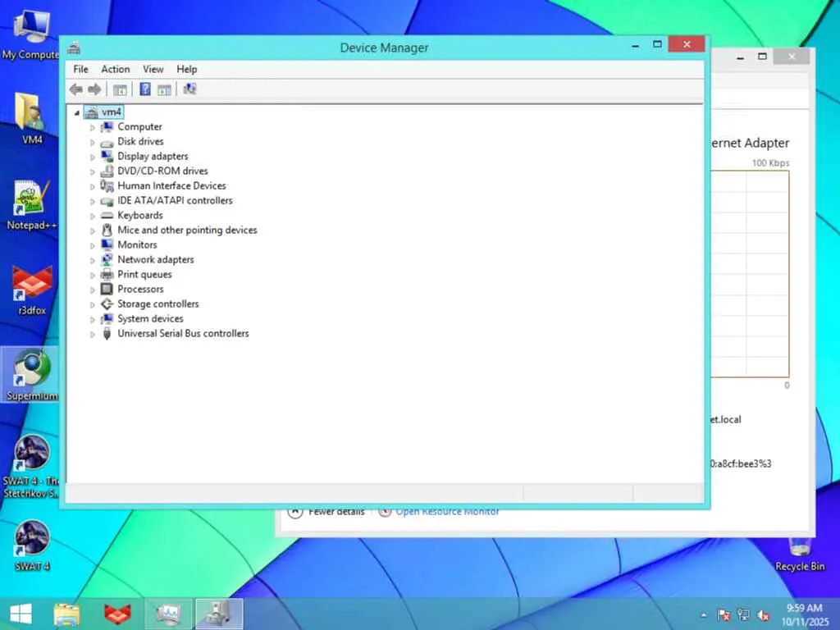Open the File menu

(x=81, y=69)
